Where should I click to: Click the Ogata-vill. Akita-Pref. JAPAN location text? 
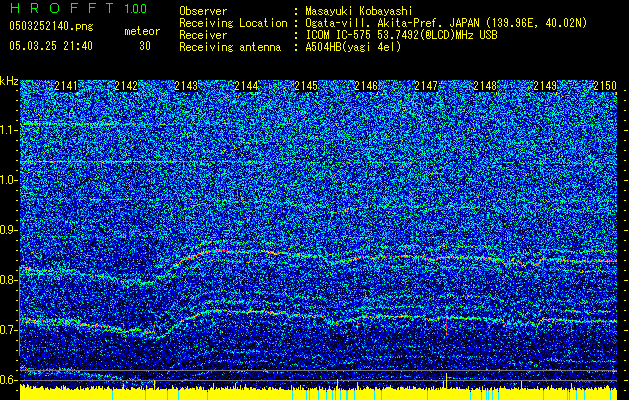pyautogui.click(x=446, y=23)
